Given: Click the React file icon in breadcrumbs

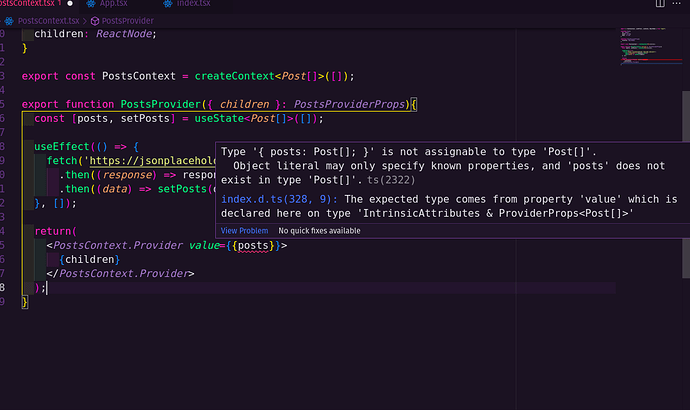Looking at the screenshot, I should (9, 19).
